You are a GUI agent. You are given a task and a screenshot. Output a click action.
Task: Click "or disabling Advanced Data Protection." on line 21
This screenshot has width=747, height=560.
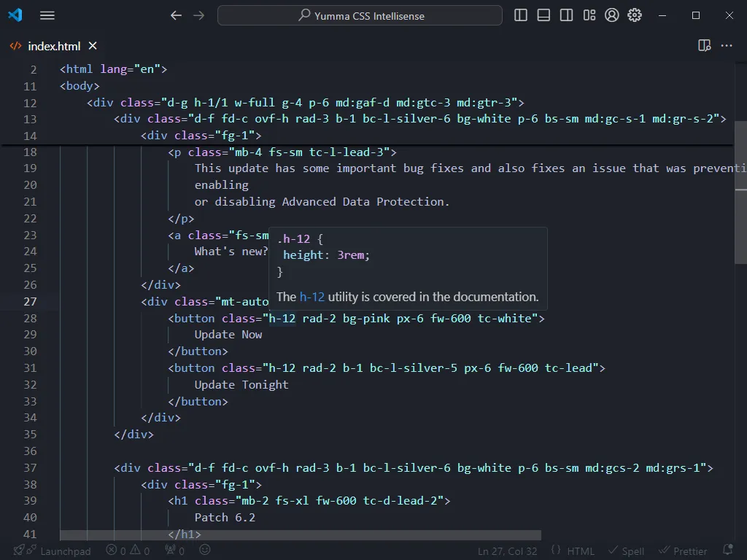[x=322, y=202]
